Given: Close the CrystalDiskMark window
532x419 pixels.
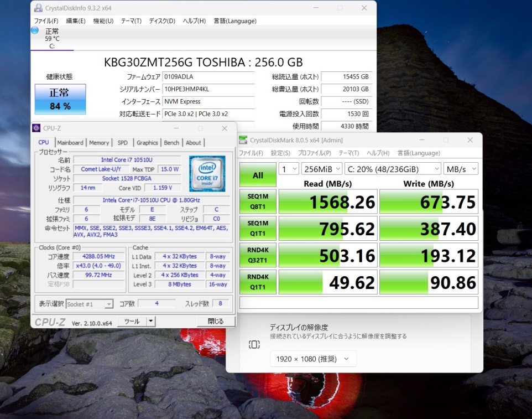Looking at the screenshot, I should [470, 140].
